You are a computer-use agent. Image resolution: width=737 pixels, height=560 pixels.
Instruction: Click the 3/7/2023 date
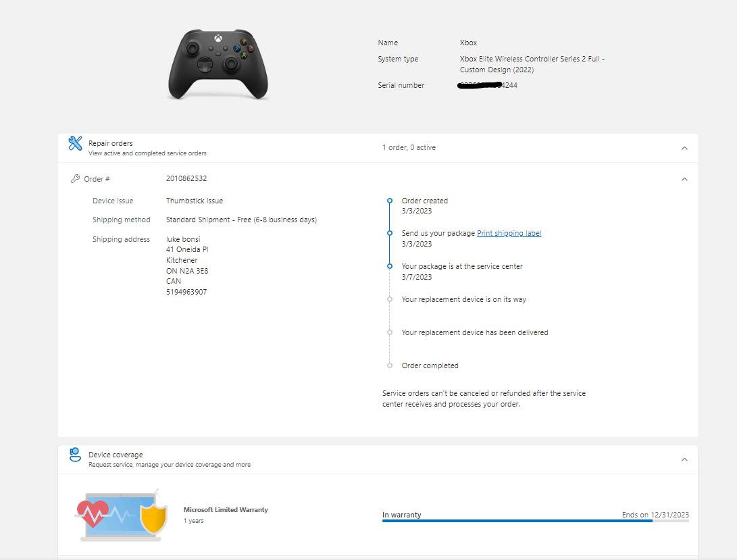(416, 277)
